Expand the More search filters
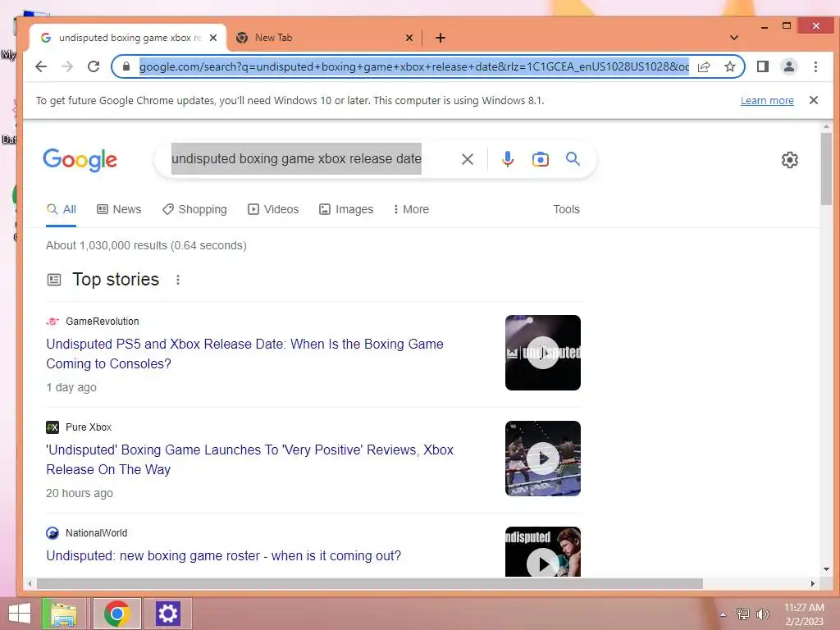This screenshot has width=840, height=630. click(411, 209)
